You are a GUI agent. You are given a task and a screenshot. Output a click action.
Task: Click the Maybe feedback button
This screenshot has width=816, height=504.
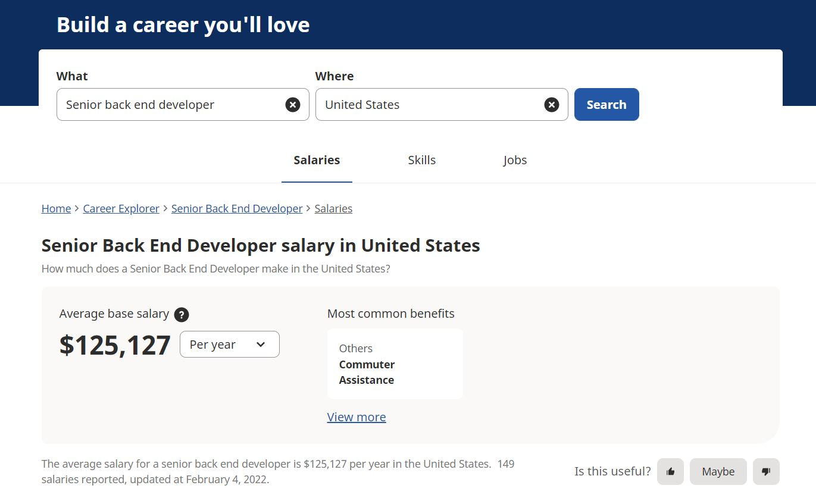[718, 471]
